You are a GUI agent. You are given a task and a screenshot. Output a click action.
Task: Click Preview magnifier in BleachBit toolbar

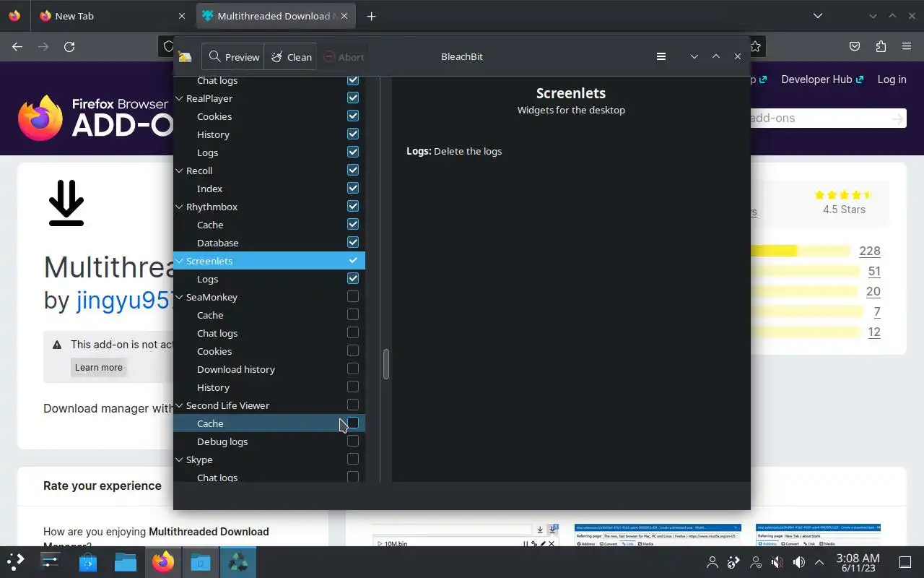click(233, 57)
